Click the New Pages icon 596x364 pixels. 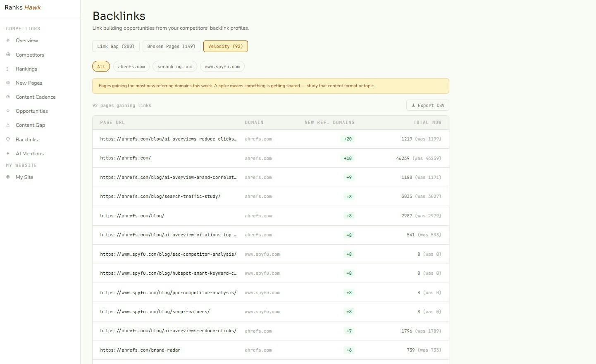pos(8,83)
